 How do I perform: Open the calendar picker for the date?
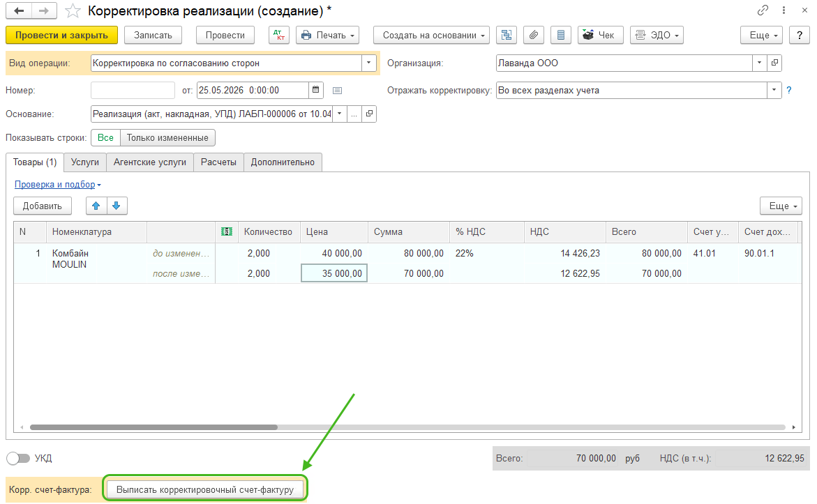(x=316, y=90)
